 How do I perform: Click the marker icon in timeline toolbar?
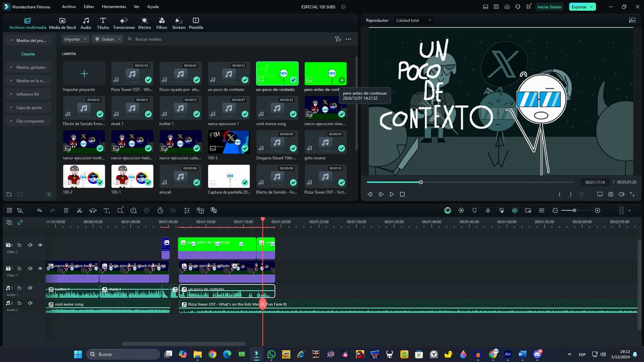(474, 210)
